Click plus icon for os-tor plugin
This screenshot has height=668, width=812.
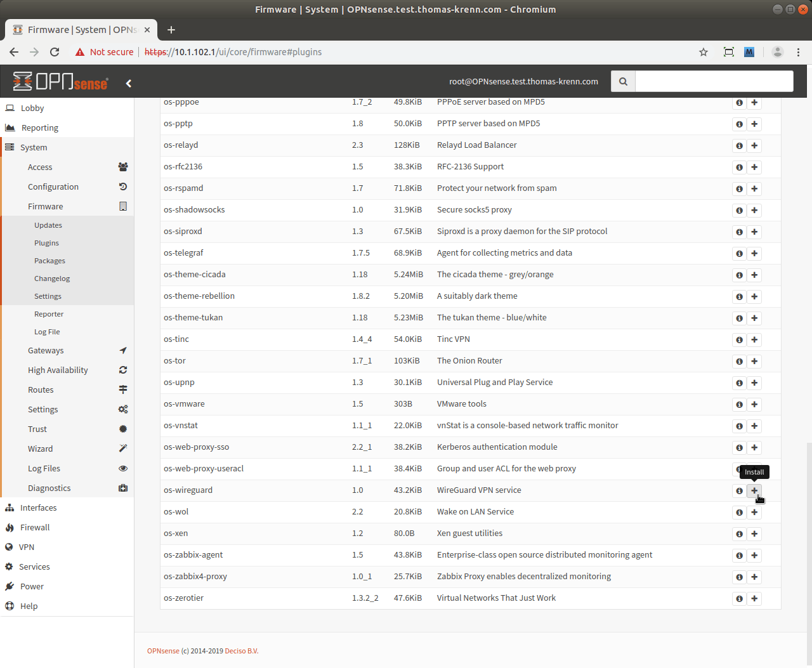click(754, 361)
